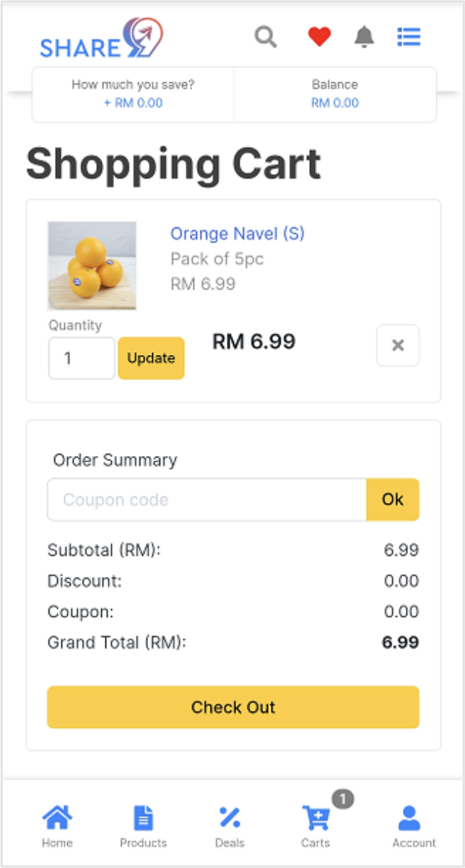This screenshot has width=465, height=868.
Task: Click the Quantity input field
Action: point(81,358)
